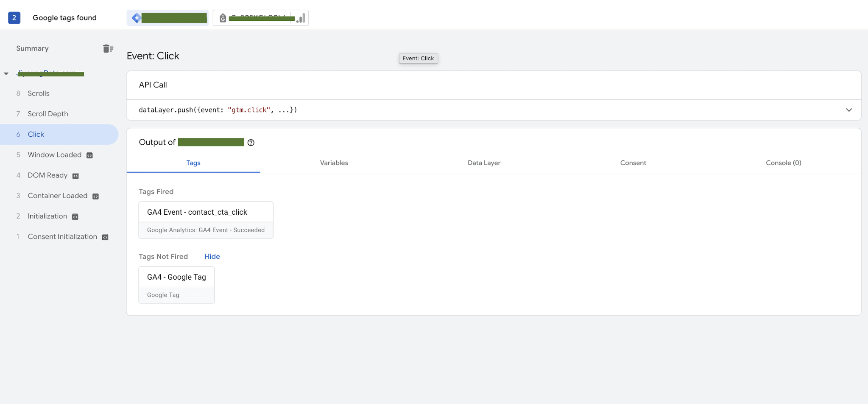The height and width of the screenshot is (404, 868).
Task: Open the GA4 Event contact_cta_click tag card
Action: [x=206, y=220]
